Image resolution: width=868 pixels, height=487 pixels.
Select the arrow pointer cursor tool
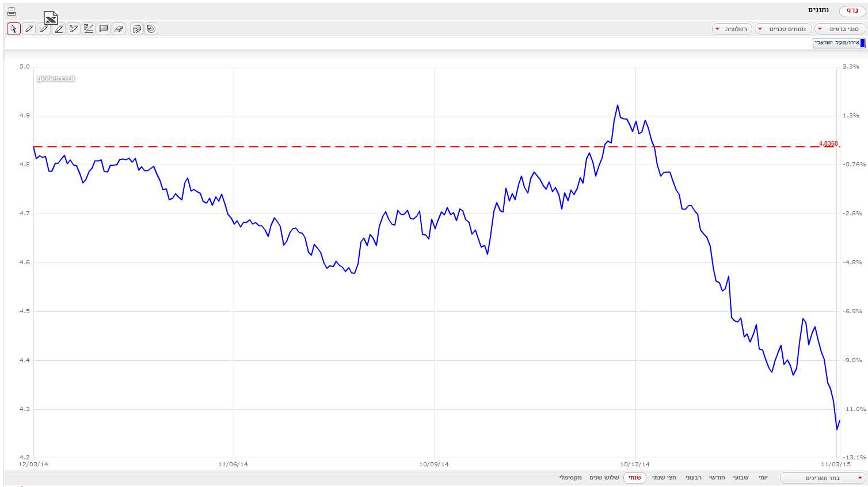click(14, 29)
